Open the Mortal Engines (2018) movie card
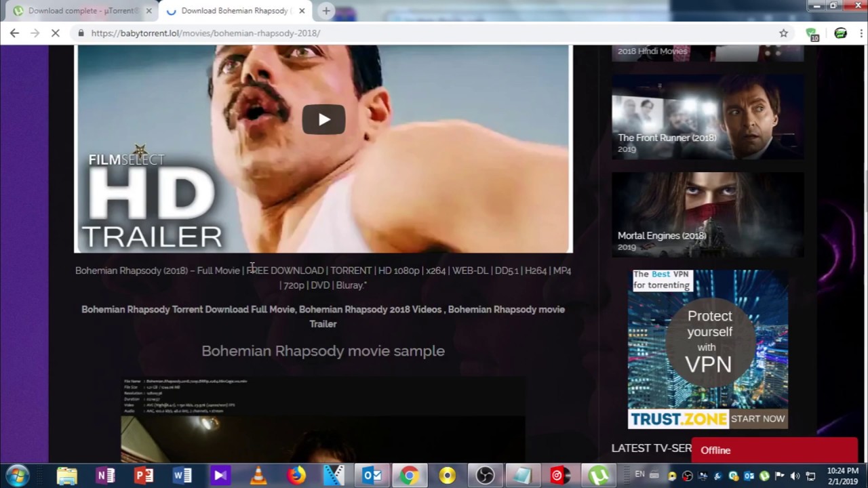Image resolution: width=868 pixels, height=488 pixels. click(x=707, y=215)
